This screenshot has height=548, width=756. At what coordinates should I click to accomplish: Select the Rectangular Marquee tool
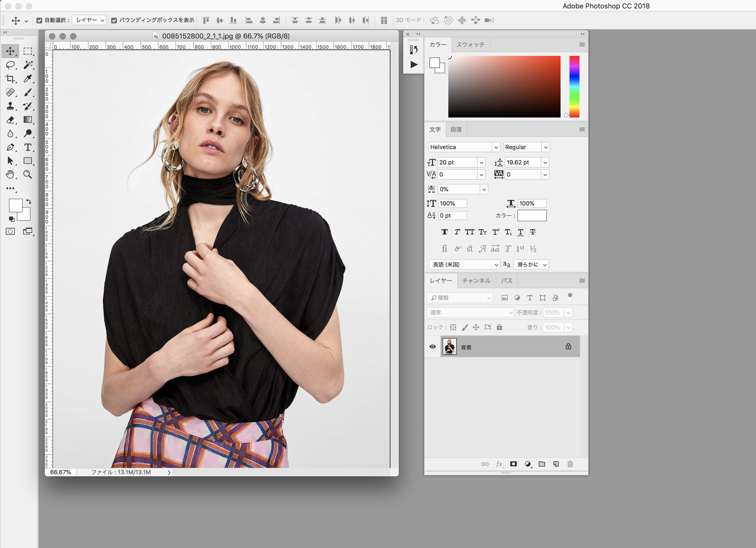click(28, 51)
